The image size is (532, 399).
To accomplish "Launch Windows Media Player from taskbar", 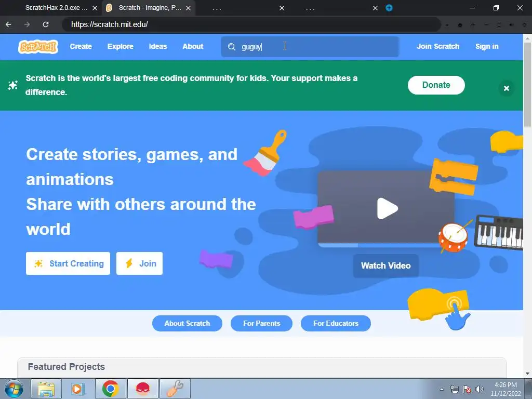I will 78,389.
